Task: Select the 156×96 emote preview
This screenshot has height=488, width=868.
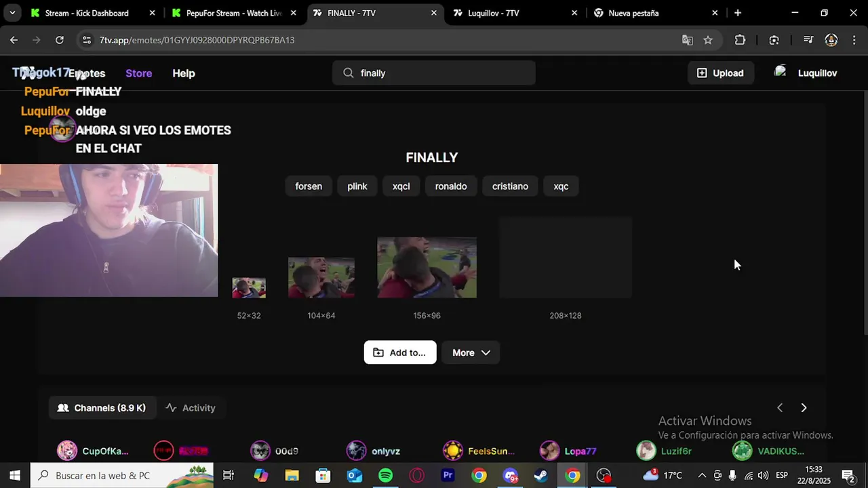Action: (427, 268)
